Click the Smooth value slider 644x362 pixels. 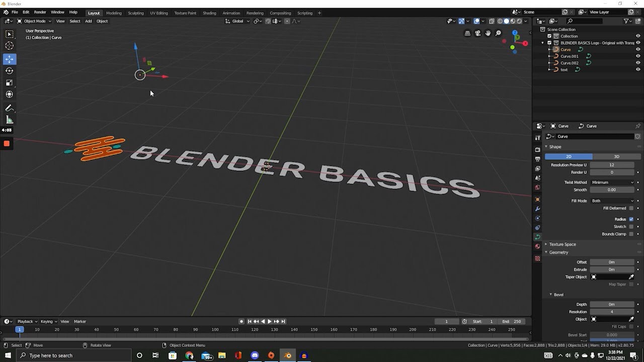coord(612,190)
